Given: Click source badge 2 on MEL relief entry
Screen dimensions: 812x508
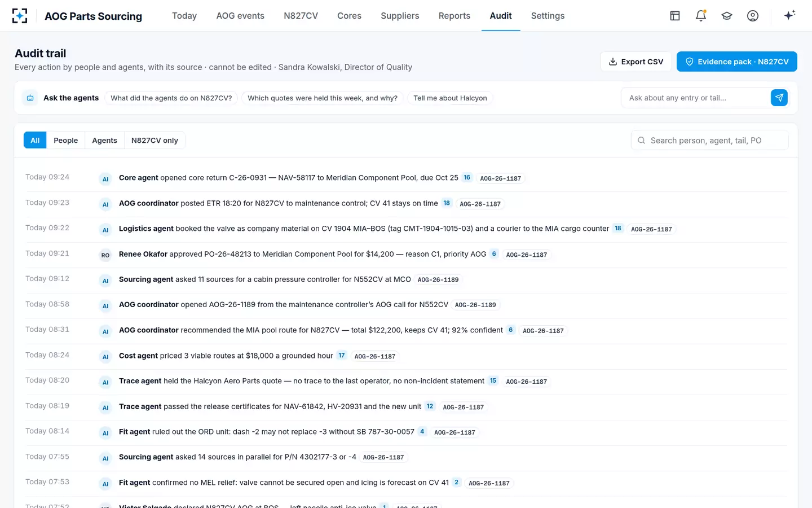Looking at the screenshot, I should tap(457, 482).
